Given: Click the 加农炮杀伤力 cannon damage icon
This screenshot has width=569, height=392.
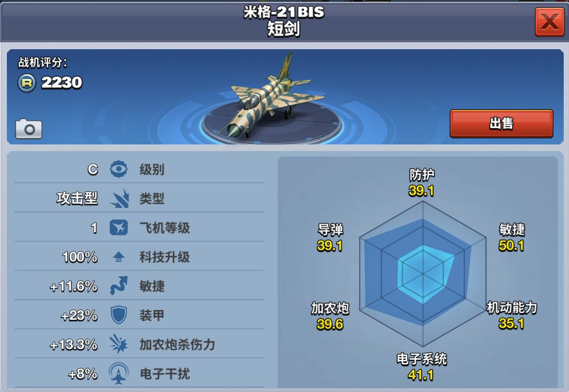Looking at the screenshot, I should (118, 344).
